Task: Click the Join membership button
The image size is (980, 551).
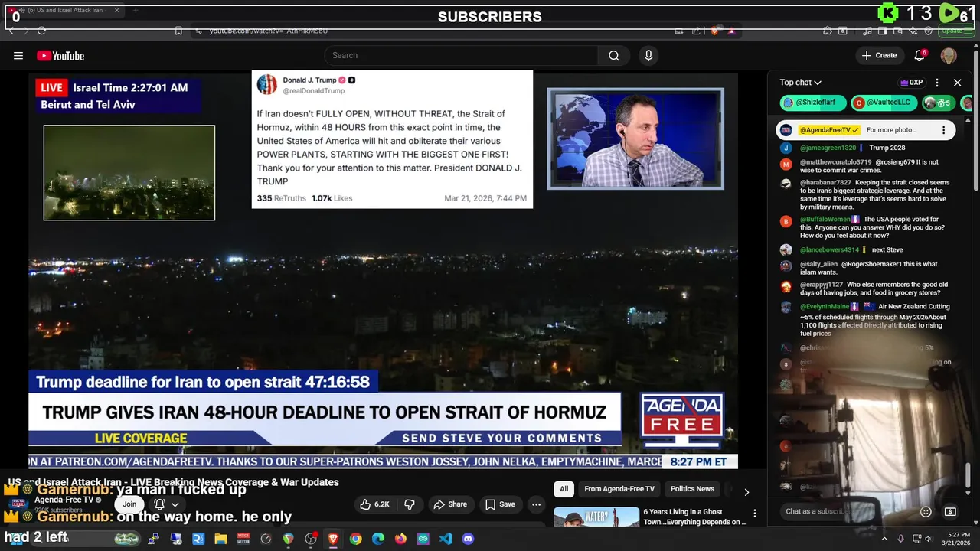Action: [129, 504]
